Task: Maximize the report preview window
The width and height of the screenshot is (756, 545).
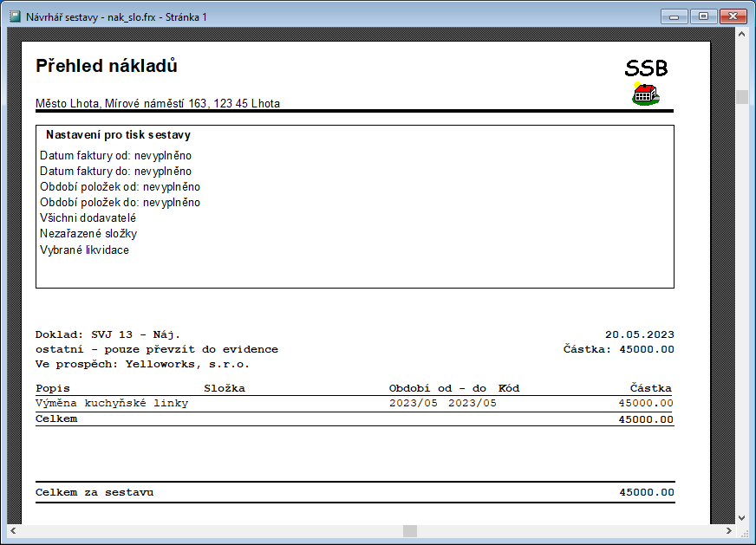Action: coord(703,16)
